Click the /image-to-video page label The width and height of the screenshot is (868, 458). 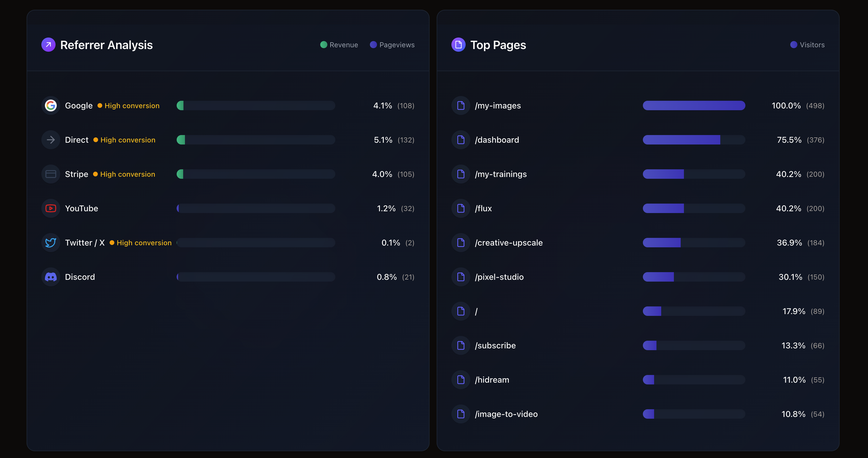click(x=506, y=414)
